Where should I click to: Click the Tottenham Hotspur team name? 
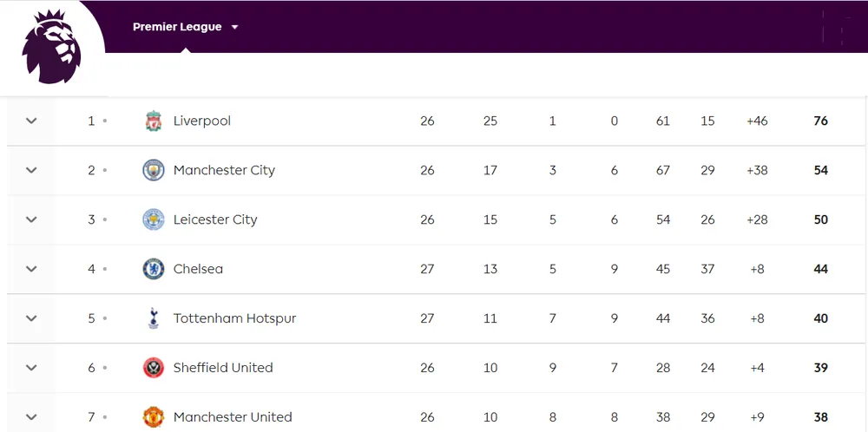click(x=234, y=318)
